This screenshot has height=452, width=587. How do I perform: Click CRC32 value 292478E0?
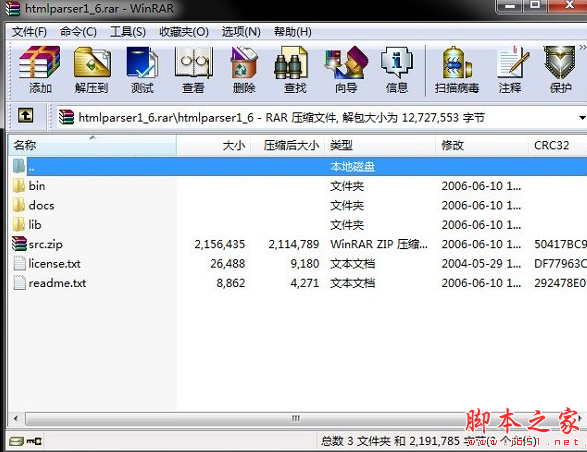click(x=560, y=283)
